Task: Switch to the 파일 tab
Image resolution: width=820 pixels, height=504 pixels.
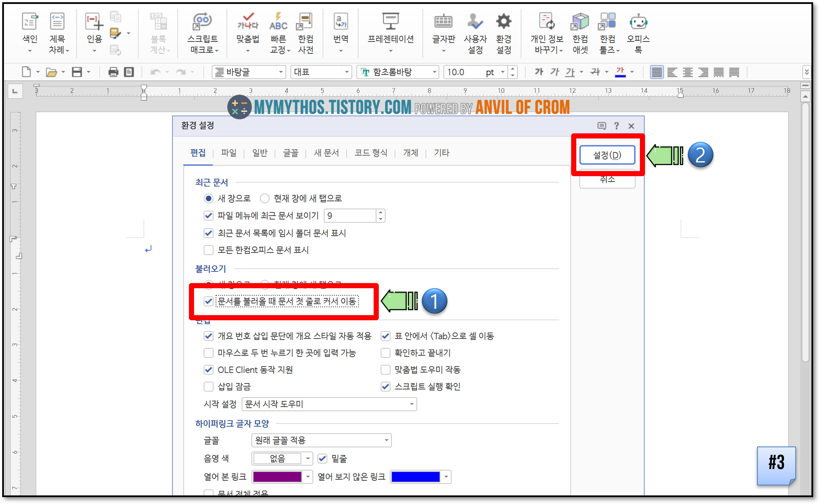Action: (229, 153)
